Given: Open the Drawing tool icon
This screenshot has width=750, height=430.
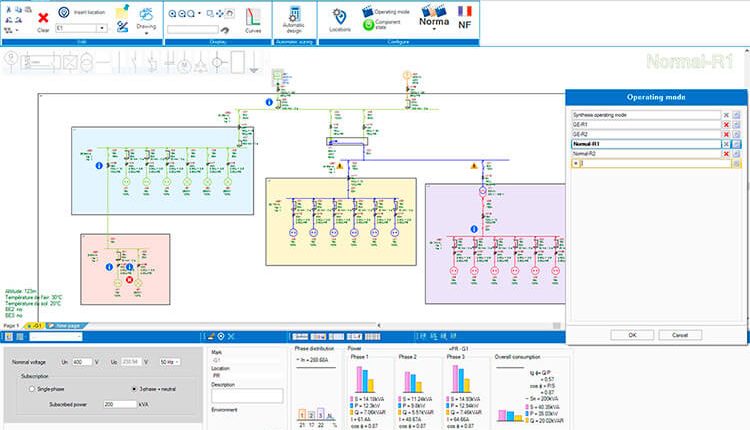Looking at the screenshot, I should click(x=146, y=14).
